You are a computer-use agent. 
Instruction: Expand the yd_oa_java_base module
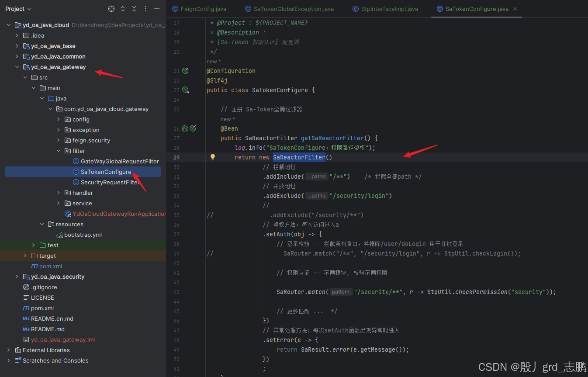point(17,46)
